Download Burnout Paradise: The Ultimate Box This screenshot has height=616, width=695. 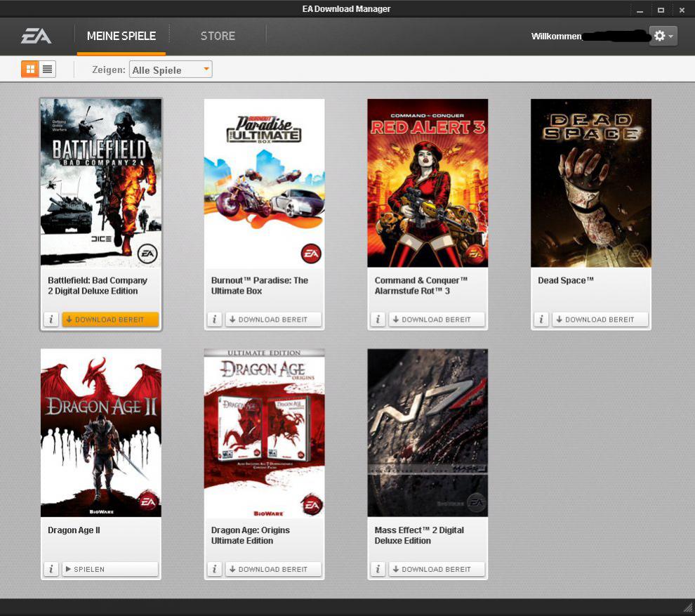274,320
